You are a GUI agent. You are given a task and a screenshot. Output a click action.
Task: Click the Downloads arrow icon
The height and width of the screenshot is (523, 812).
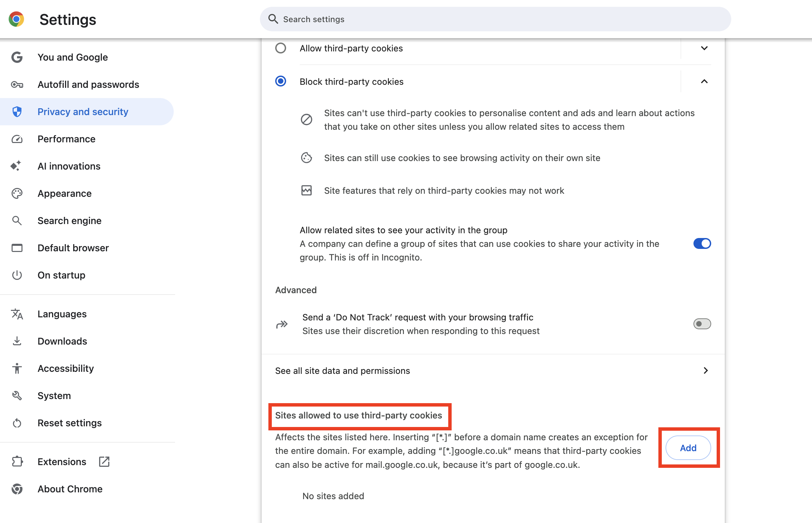17,341
